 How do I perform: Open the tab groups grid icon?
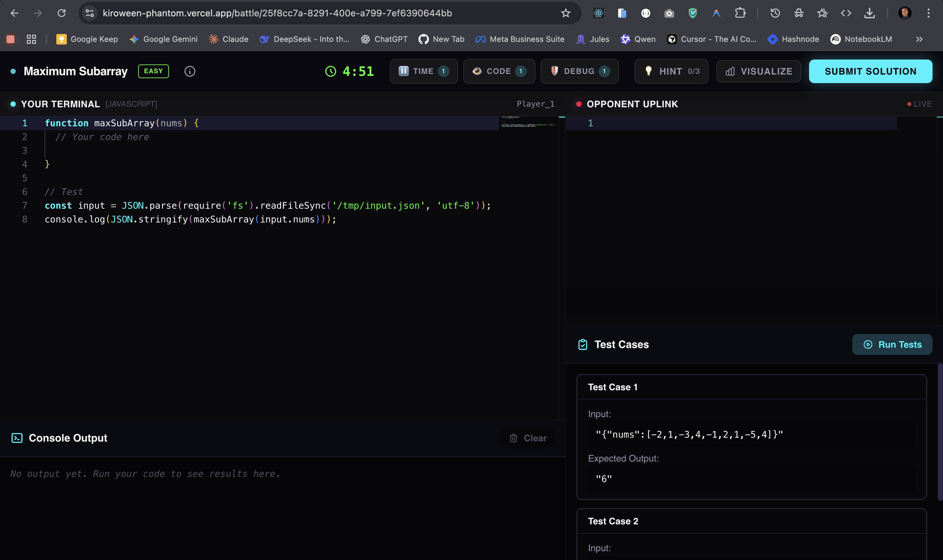click(31, 39)
